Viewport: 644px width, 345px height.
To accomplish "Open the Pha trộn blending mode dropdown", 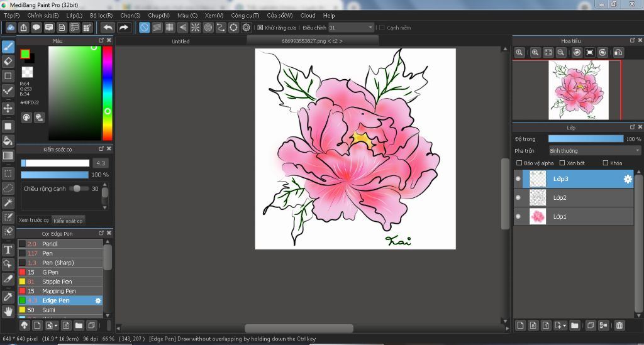I will pos(595,151).
